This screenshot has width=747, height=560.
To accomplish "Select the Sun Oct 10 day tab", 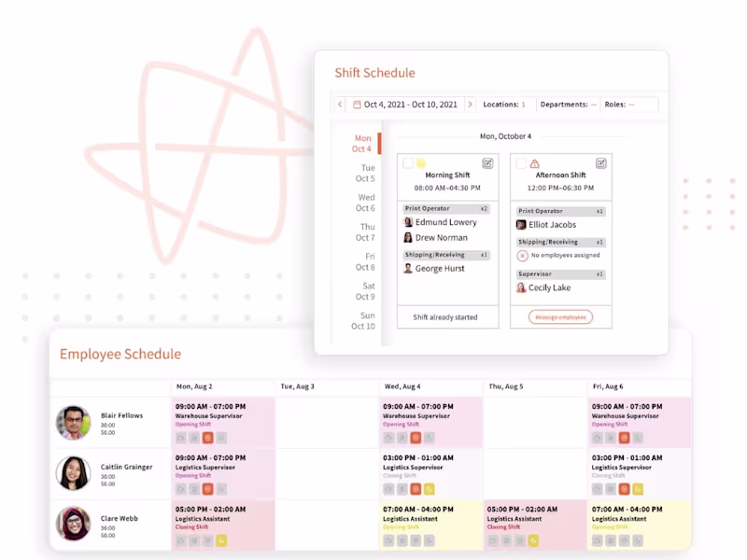I will (x=363, y=320).
